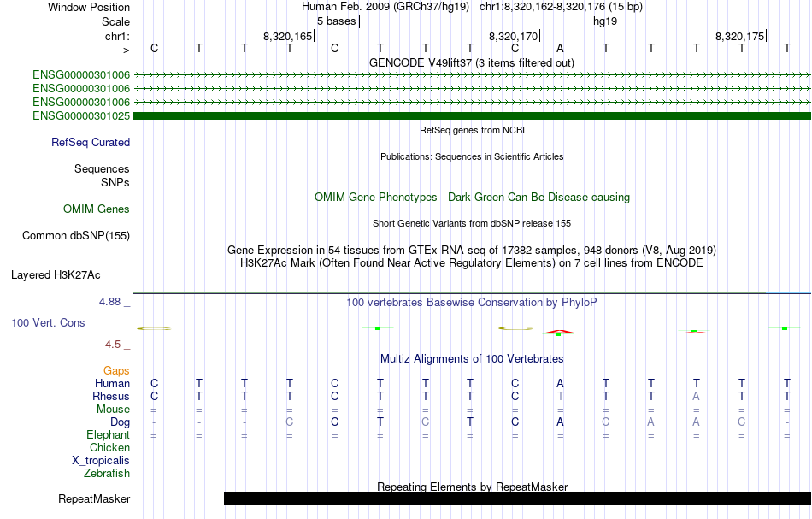Click the reference base A in the sequence row
Screen dimensions: 812x519
tap(560, 48)
